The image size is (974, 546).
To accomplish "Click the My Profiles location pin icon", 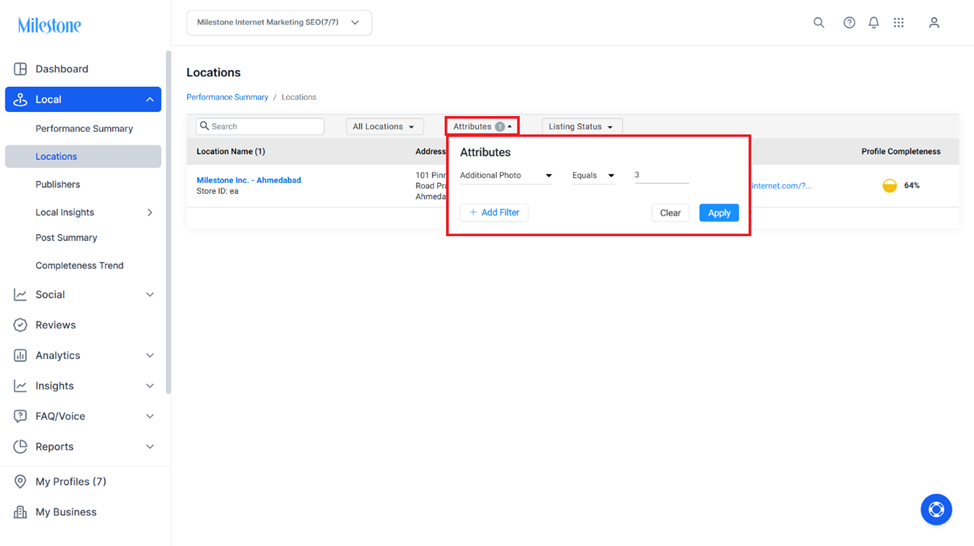I will pos(20,481).
